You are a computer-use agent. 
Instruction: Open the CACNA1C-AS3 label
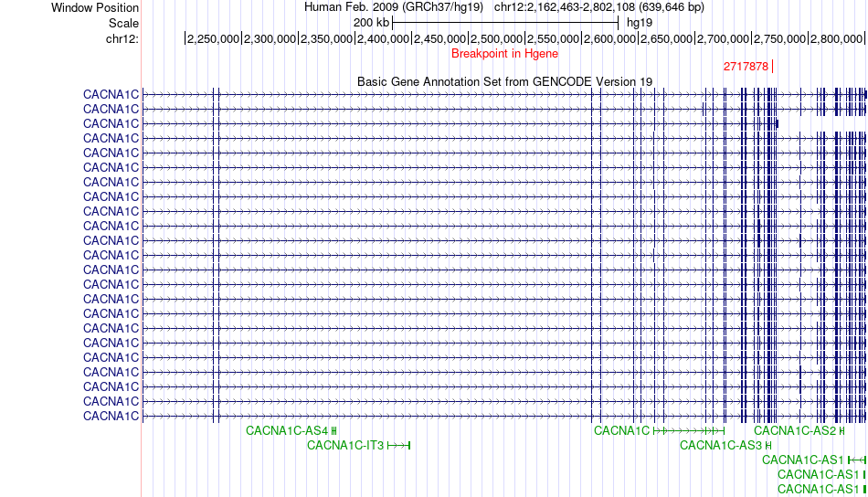pyautogui.click(x=721, y=445)
